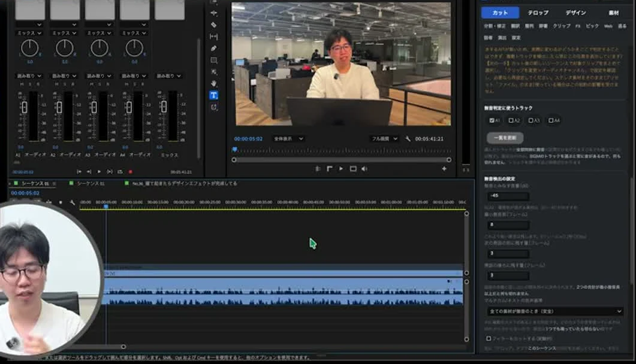
Task: Select the シーケンス 01 timeline tab
Action: click(35, 183)
